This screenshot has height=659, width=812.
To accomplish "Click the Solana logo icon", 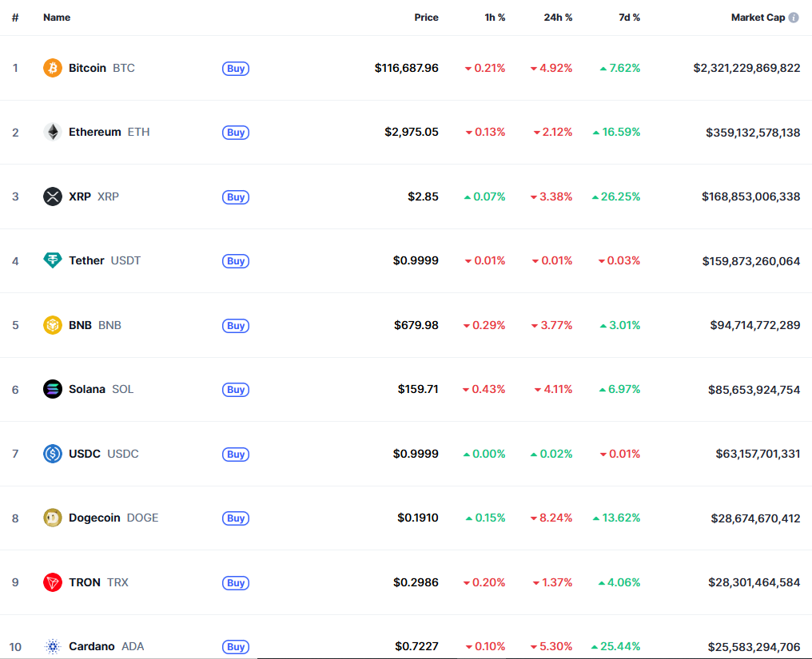I will coord(53,389).
